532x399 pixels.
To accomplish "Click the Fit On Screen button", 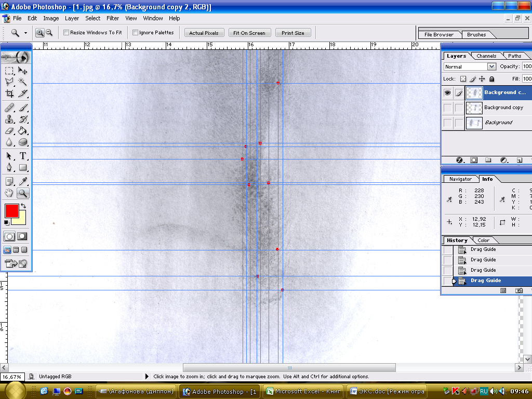I will [249, 33].
